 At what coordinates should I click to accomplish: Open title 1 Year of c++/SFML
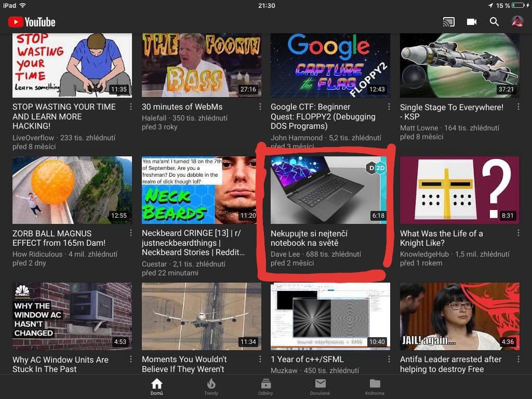pyautogui.click(x=307, y=360)
